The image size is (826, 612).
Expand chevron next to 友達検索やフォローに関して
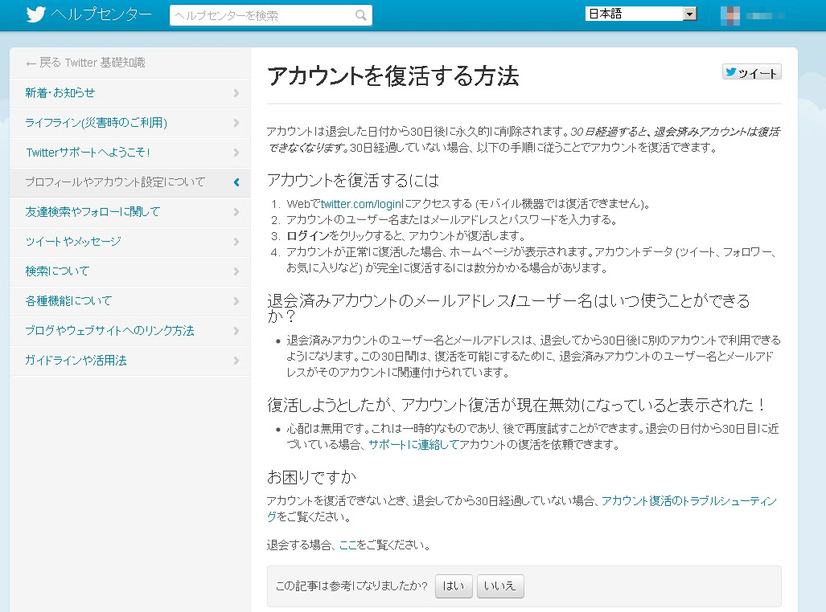(236, 212)
